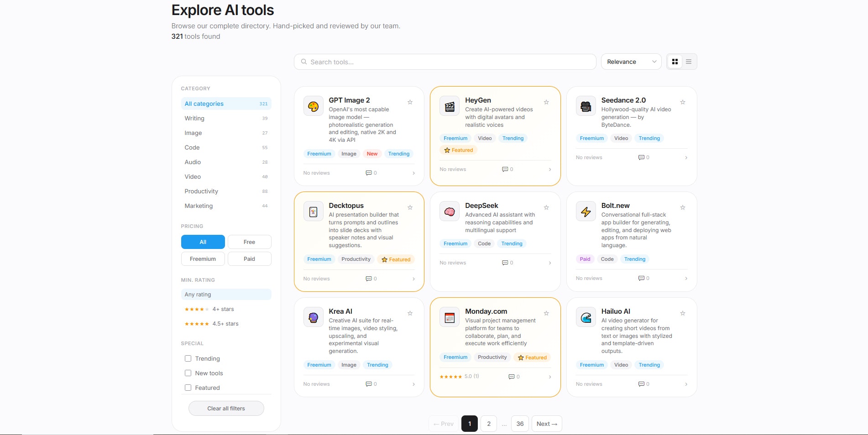
Task: Open Bolt.new card arrow chevron
Action: 686,279
